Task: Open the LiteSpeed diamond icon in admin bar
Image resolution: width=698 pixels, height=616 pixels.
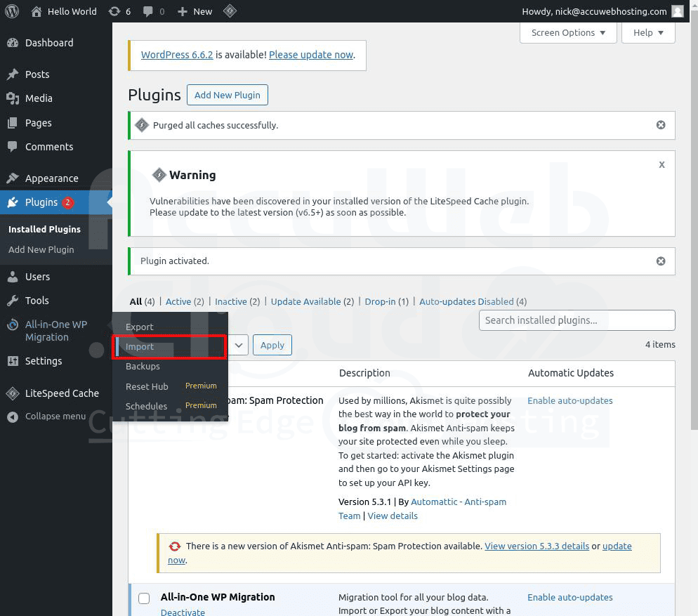Action: pos(230,11)
